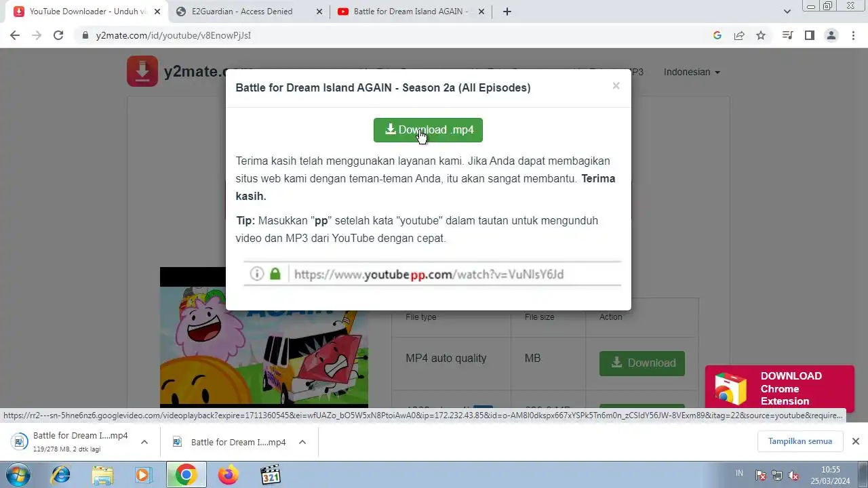
Task: Open a new browser tab
Action: coord(507,12)
